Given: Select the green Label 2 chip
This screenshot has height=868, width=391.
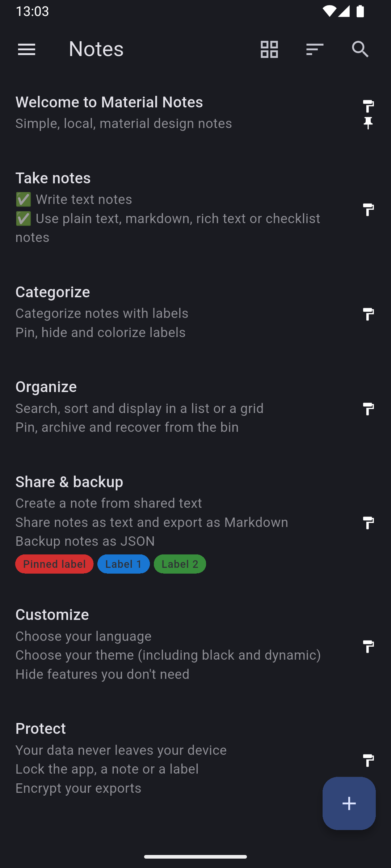Looking at the screenshot, I should [180, 564].
